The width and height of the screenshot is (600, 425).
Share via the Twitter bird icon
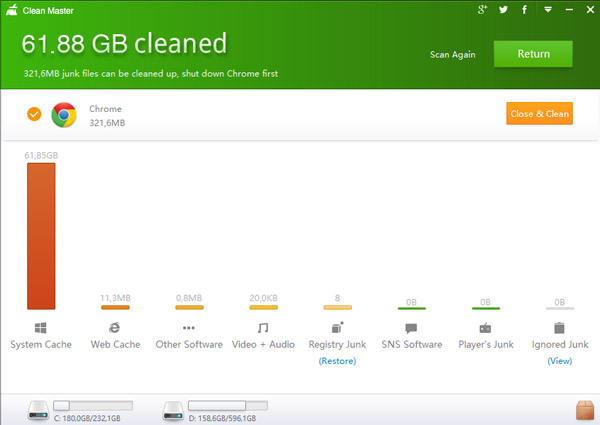pos(503,10)
